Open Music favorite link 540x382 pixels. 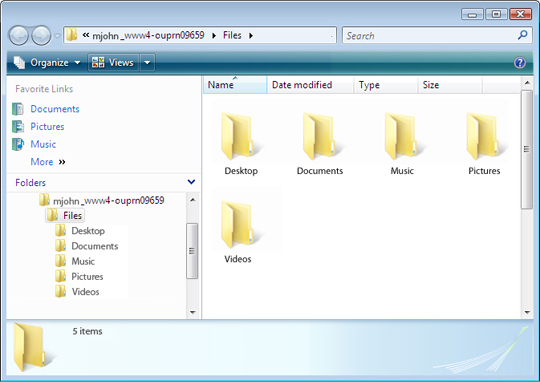click(43, 144)
